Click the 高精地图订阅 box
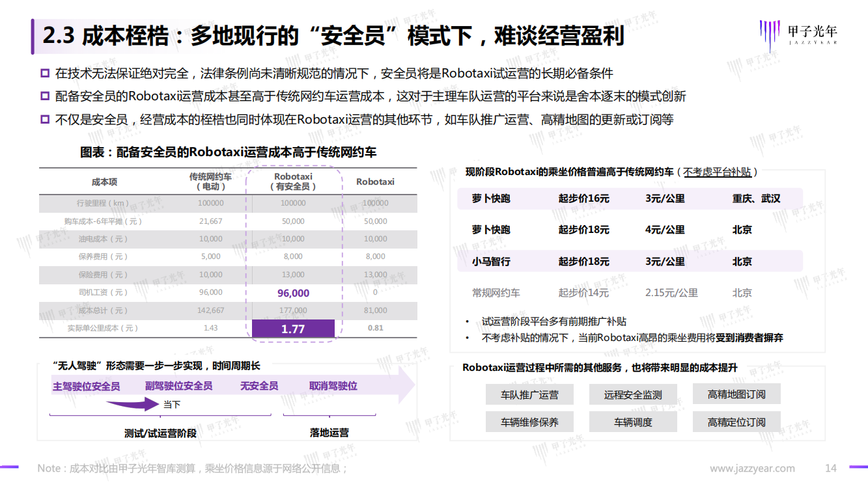 coord(736,394)
